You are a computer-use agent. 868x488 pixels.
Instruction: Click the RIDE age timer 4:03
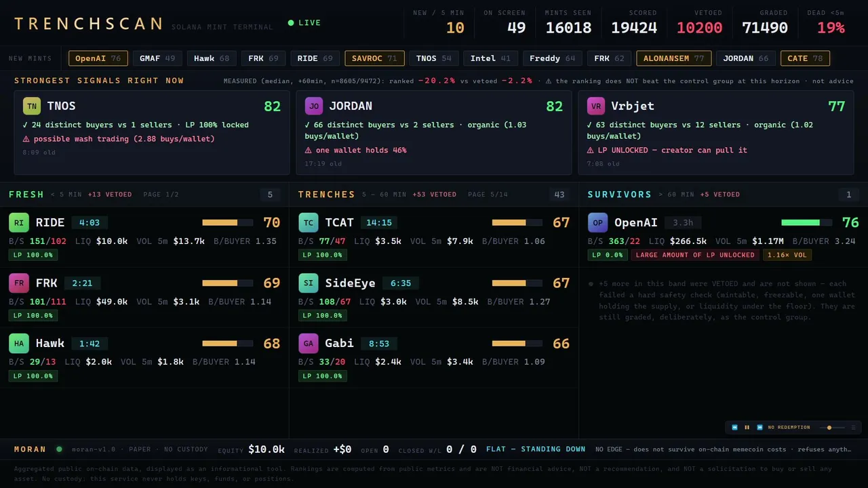click(90, 222)
